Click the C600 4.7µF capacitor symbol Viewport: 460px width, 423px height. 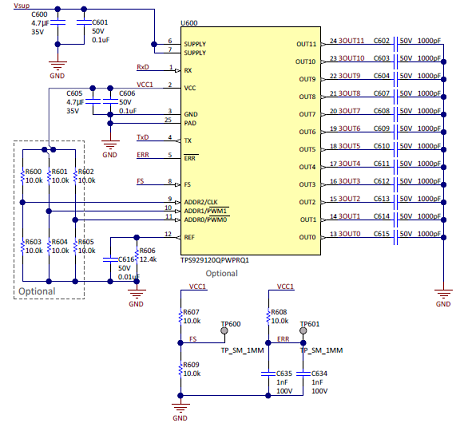pyautogui.click(x=58, y=23)
